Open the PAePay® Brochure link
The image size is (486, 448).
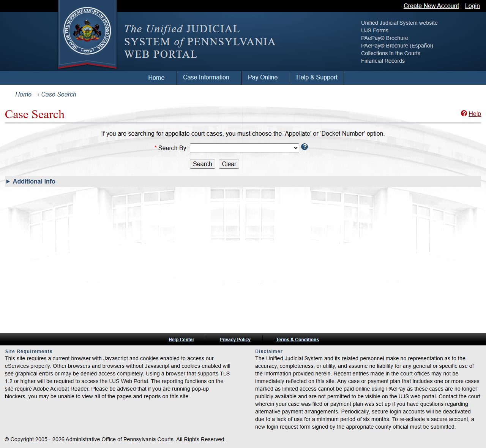[x=385, y=38]
